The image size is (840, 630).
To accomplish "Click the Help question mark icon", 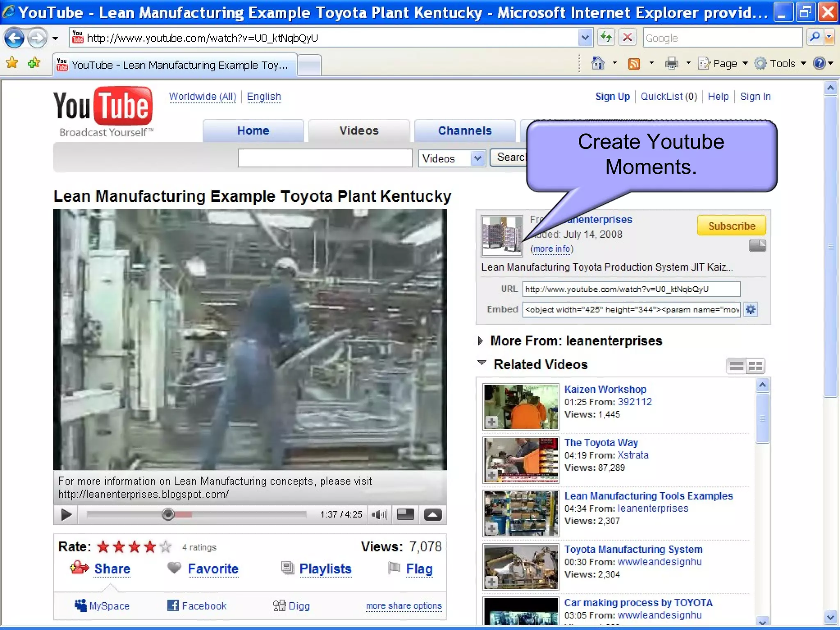I will pyautogui.click(x=819, y=63).
